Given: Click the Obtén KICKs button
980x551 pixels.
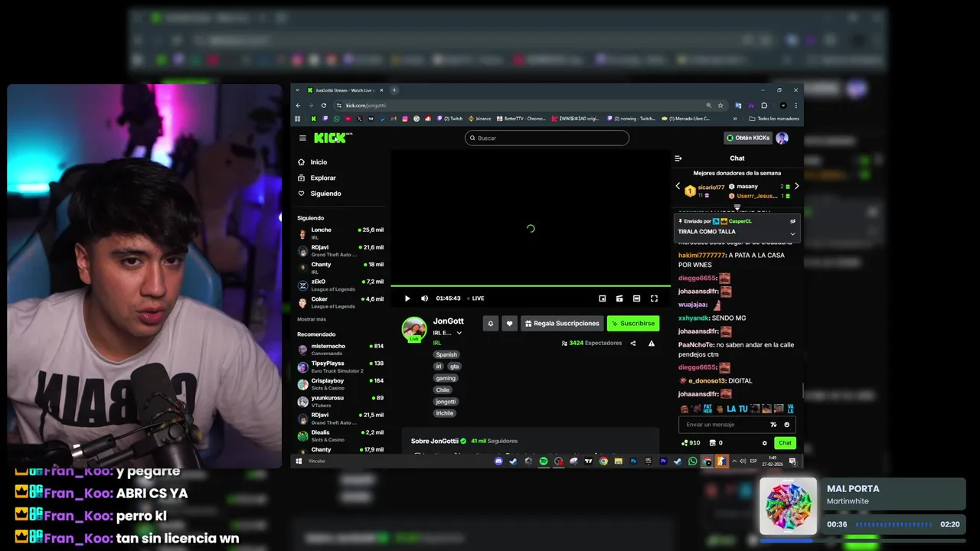Looking at the screenshot, I should click(x=747, y=138).
